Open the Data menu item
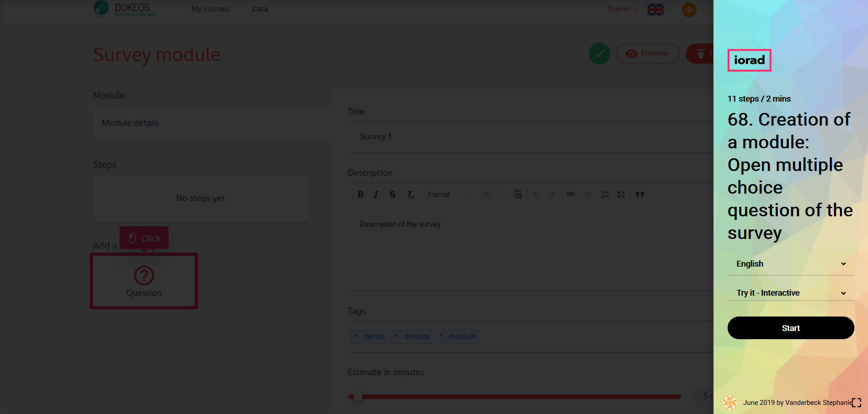This screenshot has width=868, height=414. point(260,9)
